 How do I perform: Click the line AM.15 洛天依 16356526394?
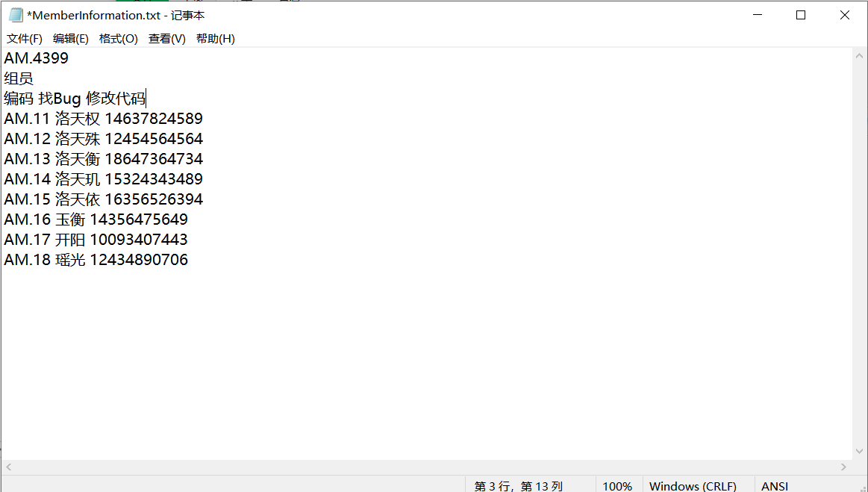tap(104, 199)
